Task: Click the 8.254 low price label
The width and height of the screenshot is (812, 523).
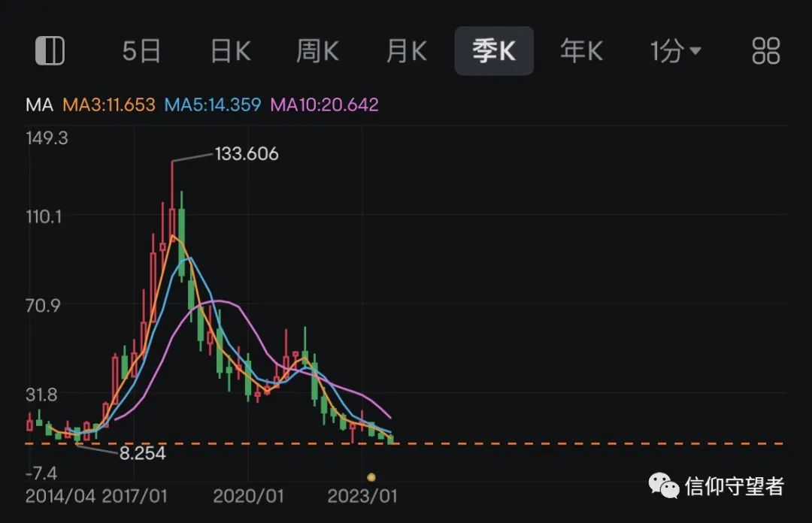Action: [x=142, y=453]
